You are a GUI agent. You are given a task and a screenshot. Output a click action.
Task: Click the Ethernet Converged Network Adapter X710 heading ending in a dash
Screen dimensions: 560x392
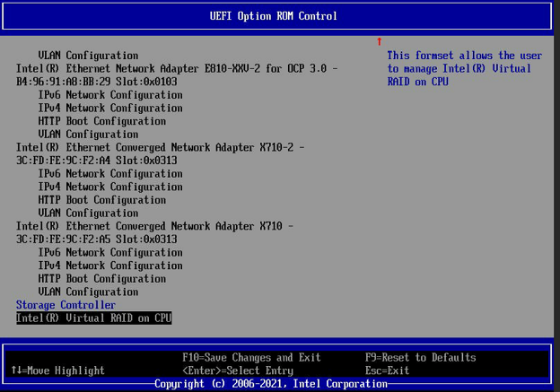coord(154,226)
